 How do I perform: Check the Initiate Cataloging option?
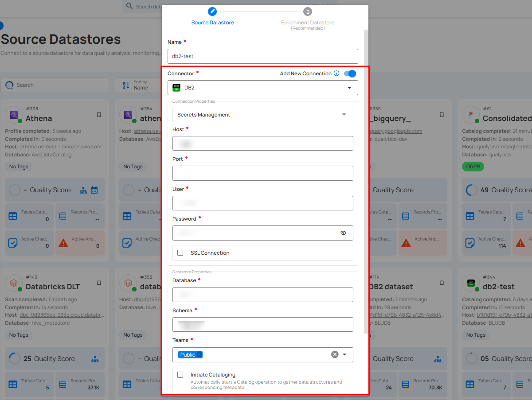(180, 374)
